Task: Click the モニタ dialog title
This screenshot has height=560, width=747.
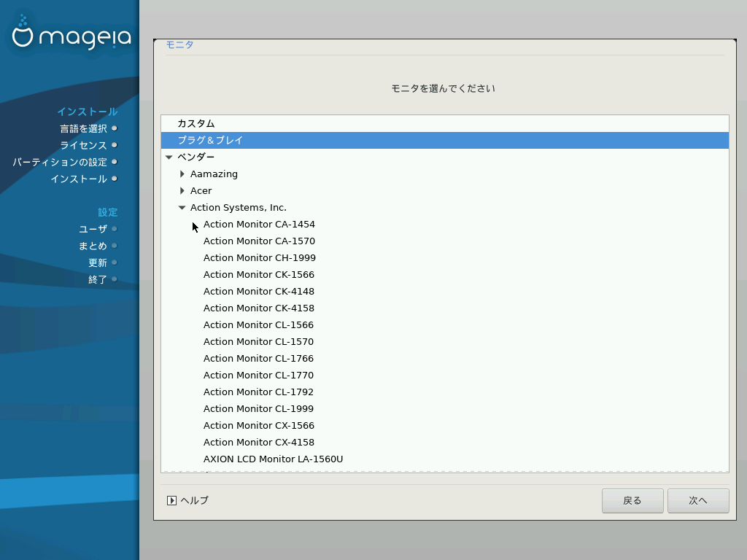Action: pos(179,44)
